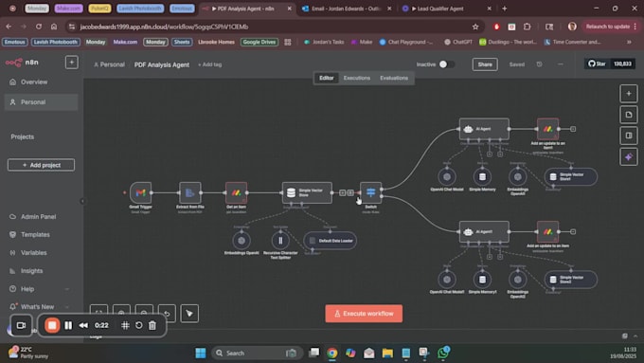The image size is (644, 363).
Task: Open the left Embeddings OpenAI node
Action: point(241,241)
